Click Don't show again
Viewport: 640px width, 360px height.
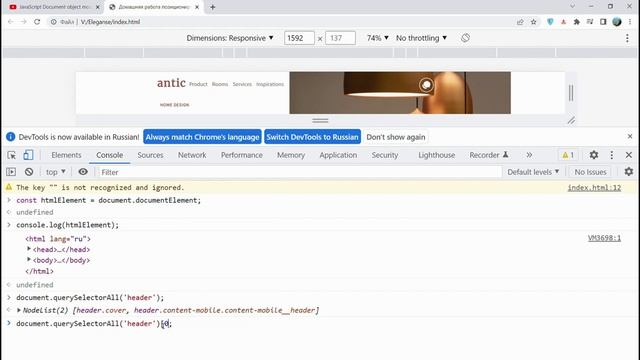click(396, 137)
